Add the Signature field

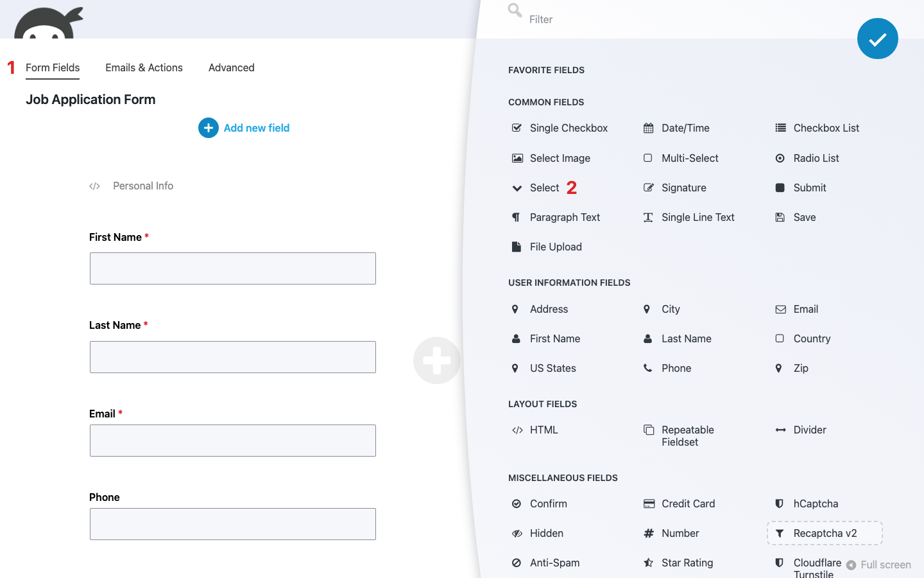(674, 188)
